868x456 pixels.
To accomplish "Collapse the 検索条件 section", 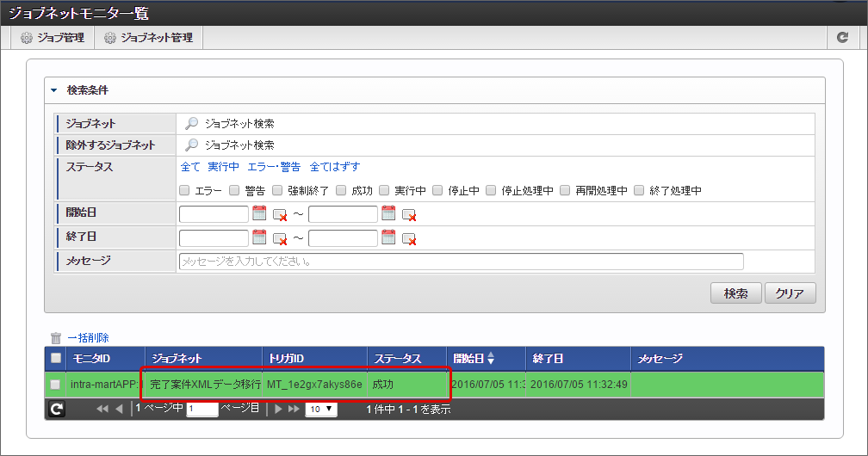I will 53,90.
